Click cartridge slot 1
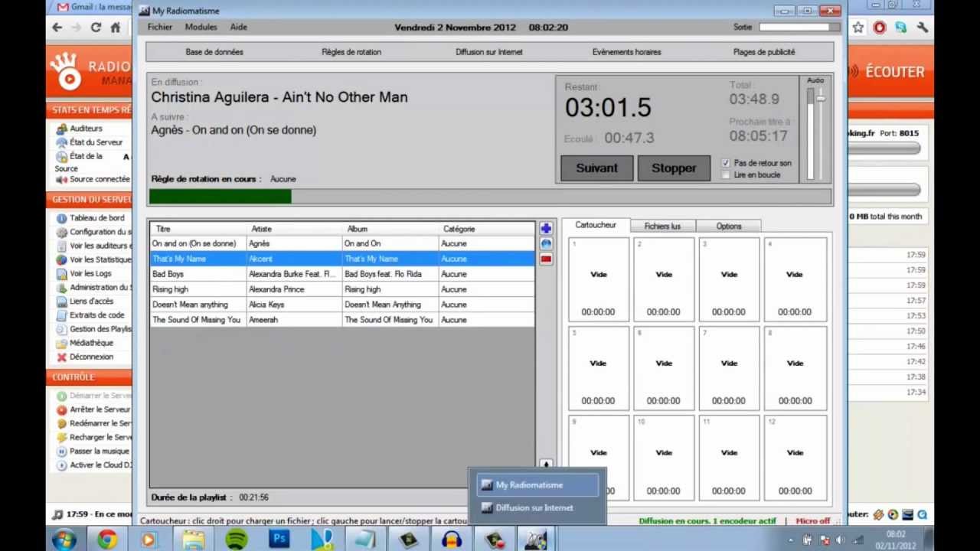This screenshot has height=551, width=980. (599, 279)
